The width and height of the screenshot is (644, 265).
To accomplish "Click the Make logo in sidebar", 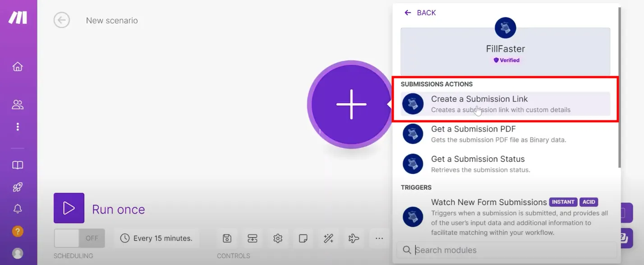I will [x=18, y=18].
